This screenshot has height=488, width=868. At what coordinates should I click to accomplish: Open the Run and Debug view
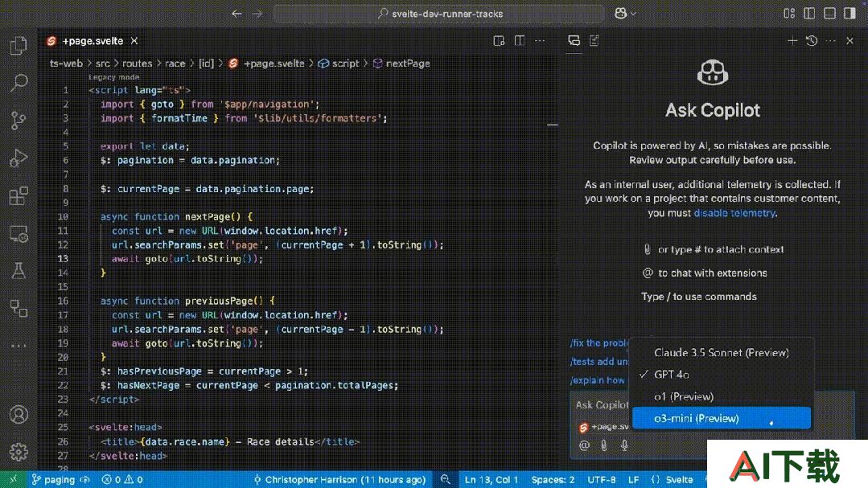(19, 158)
